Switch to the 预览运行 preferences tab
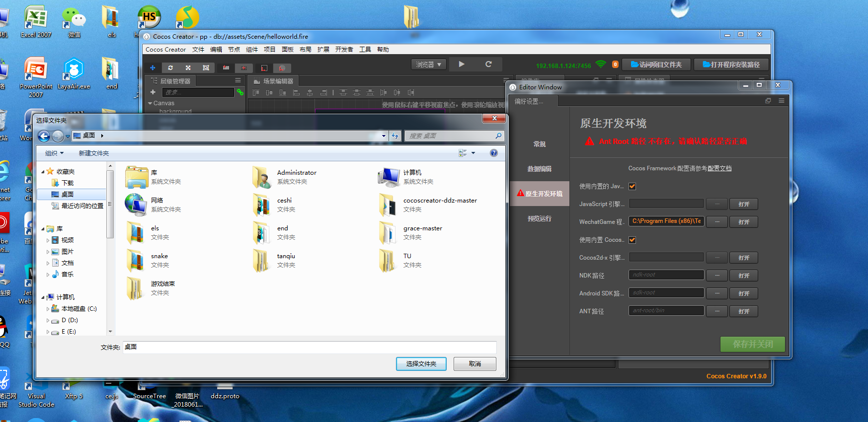 (539, 219)
